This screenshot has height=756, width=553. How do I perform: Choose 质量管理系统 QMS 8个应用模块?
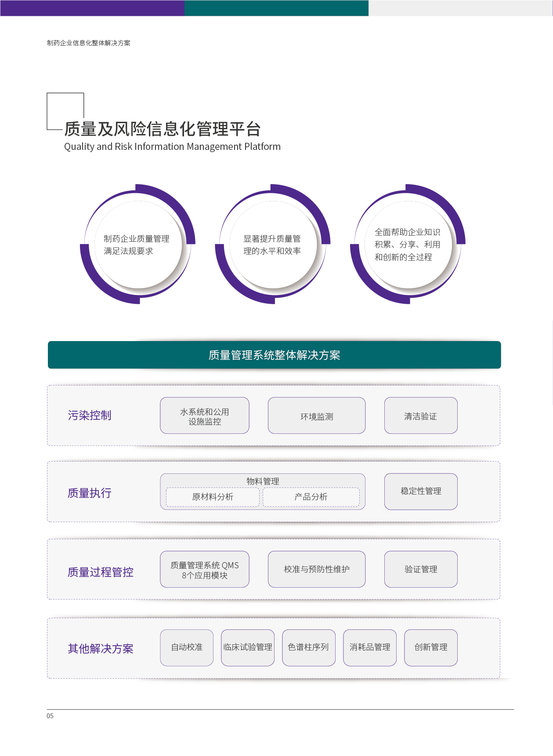click(x=205, y=570)
